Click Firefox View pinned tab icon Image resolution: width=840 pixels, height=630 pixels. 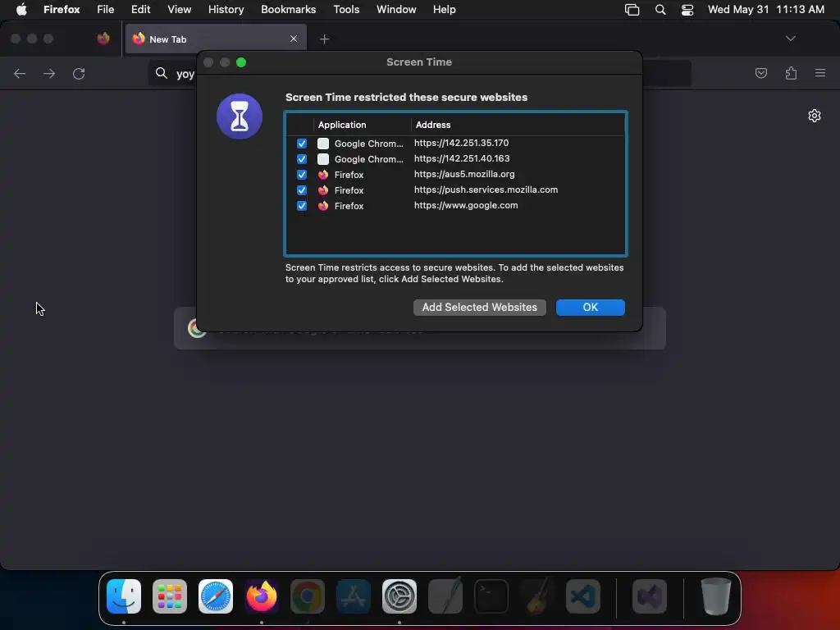(103, 39)
